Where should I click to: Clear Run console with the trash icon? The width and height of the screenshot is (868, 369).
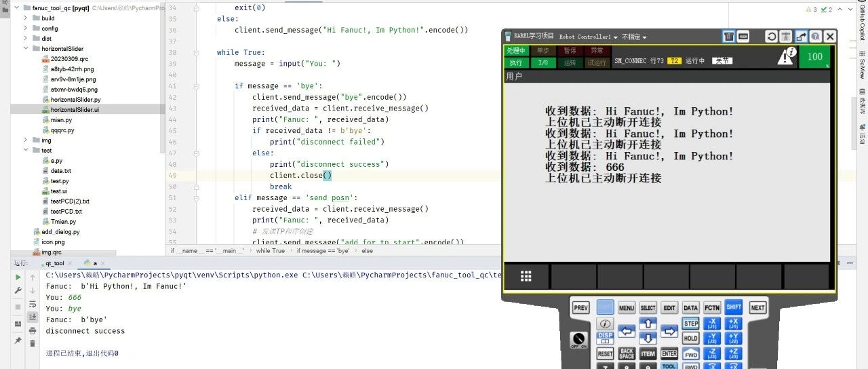pyautogui.click(x=33, y=343)
